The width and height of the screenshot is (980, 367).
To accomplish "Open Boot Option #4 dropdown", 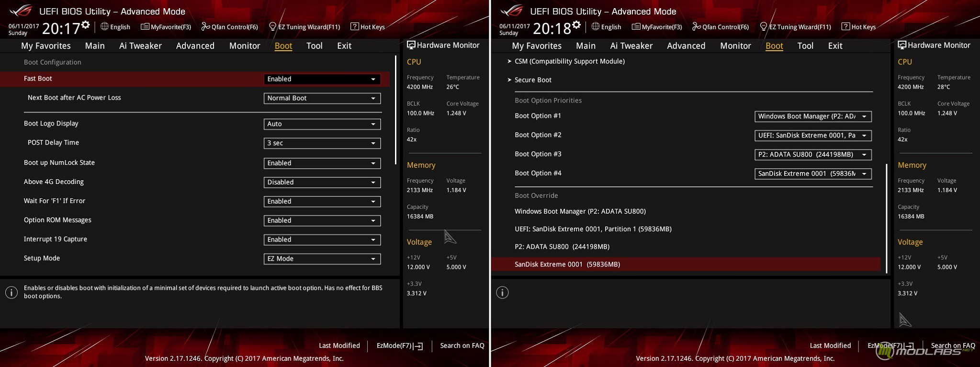I will (x=813, y=174).
